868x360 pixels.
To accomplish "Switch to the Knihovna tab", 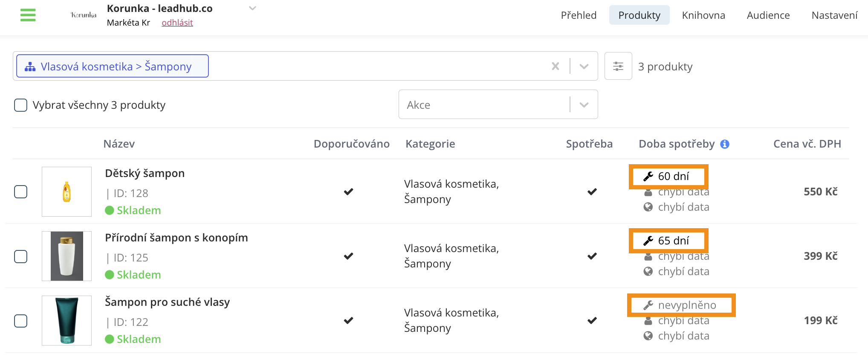I will (x=703, y=15).
